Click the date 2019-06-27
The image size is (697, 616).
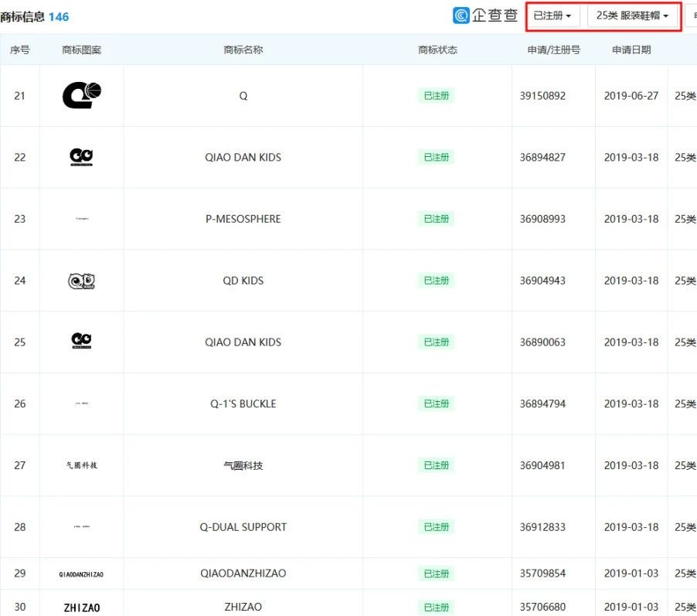point(631,96)
